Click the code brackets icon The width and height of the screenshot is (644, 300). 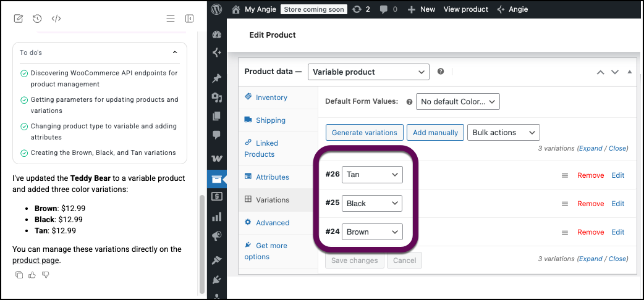[56, 19]
